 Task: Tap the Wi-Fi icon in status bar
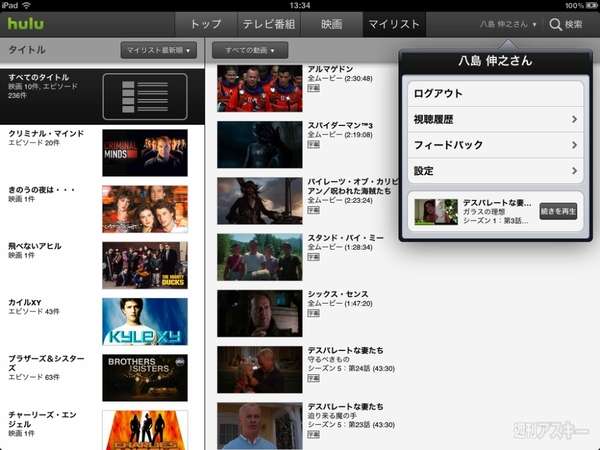click(x=26, y=5)
